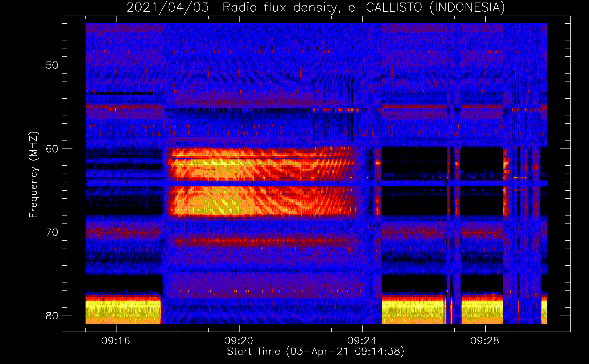Select the '80' frequency tick label

tap(52, 316)
